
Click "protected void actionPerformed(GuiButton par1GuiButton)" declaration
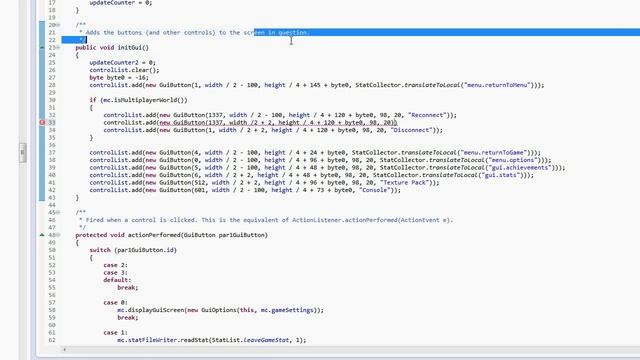coord(171,235)
